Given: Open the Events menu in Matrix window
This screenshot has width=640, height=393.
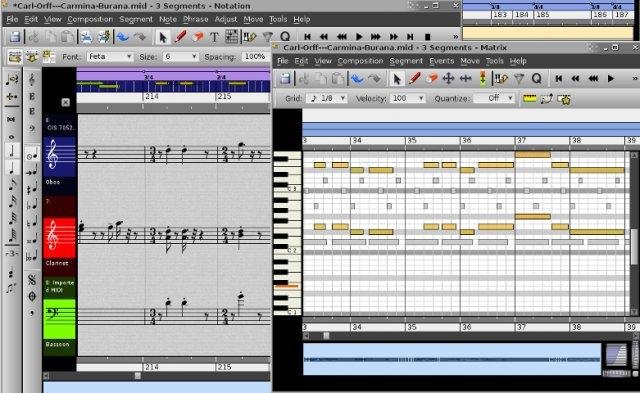Looking at the screenshot, I should pyautogui.click(x=441, y=61).
